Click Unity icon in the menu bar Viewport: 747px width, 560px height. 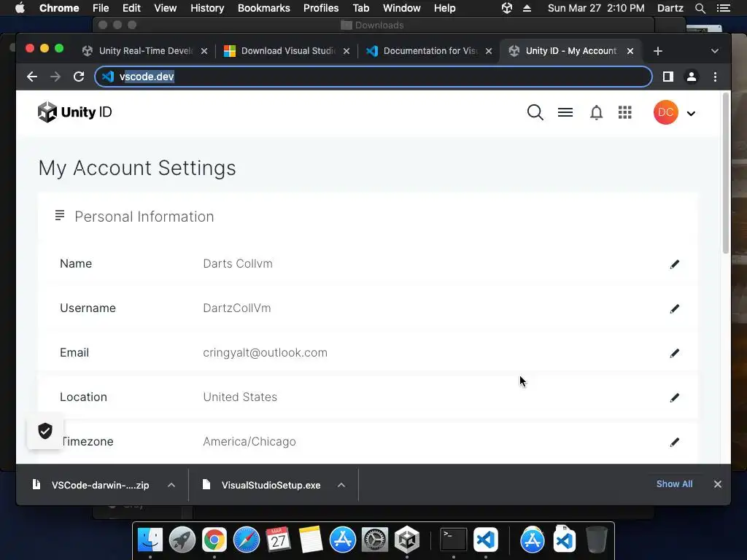[507, 8]
